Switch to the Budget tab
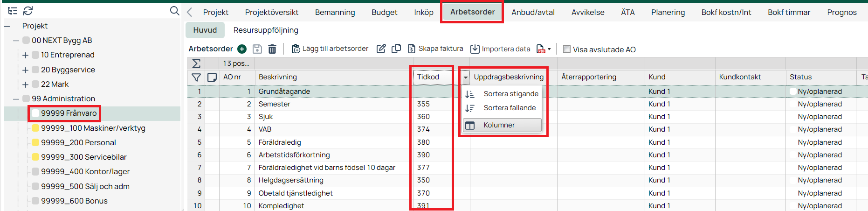 pos(384,13)
